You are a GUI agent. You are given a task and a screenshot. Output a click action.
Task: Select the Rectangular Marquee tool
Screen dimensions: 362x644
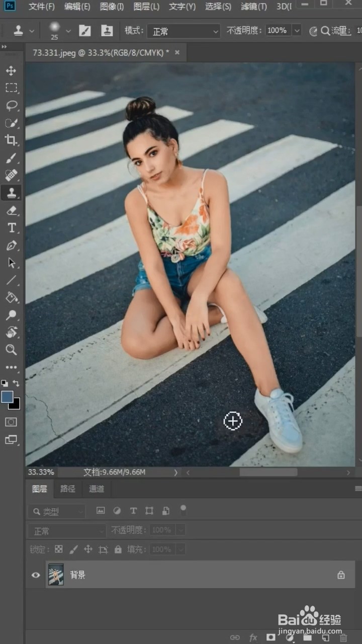(x=11, y=88)
